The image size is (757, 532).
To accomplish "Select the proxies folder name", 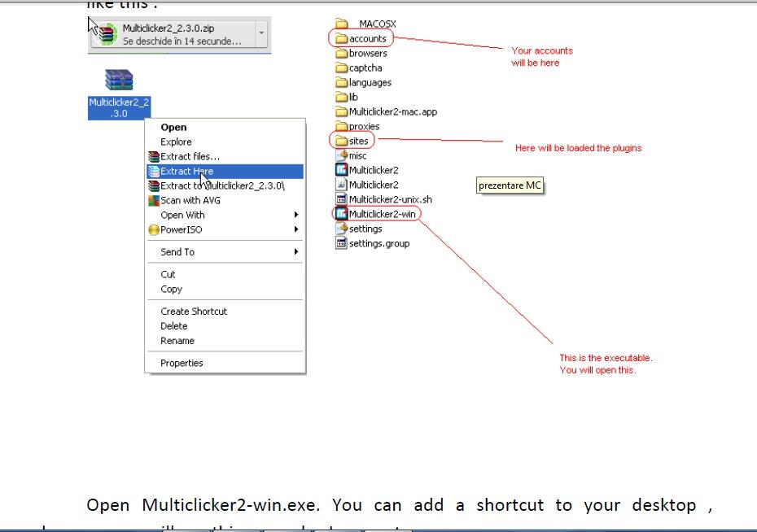I will point(364,126).
